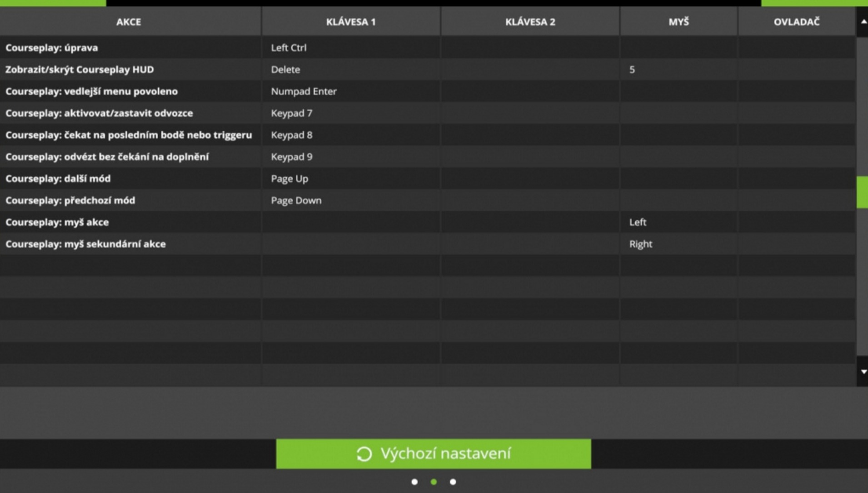Switch to the third page dot
The height and width of the screenshot is (493, 868).
coord(453,482)
